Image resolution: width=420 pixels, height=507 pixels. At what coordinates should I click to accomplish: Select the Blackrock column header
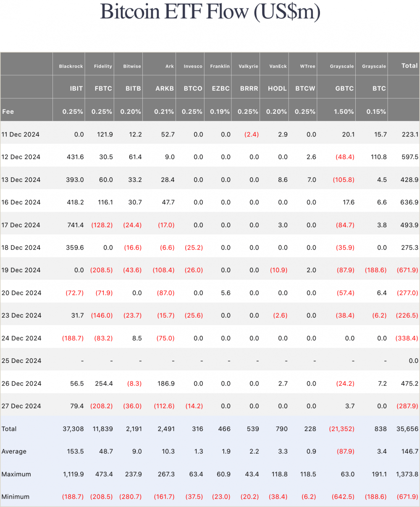(x=71, y=66)
